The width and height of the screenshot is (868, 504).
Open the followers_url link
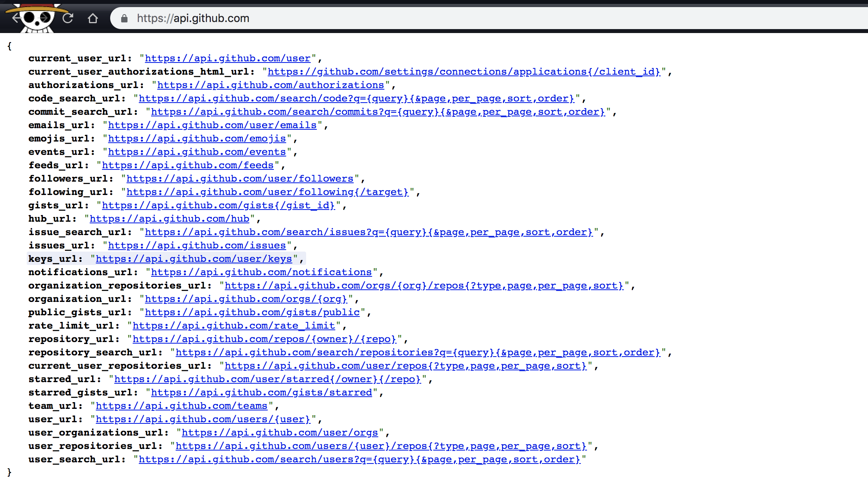(x=240, y=178)
